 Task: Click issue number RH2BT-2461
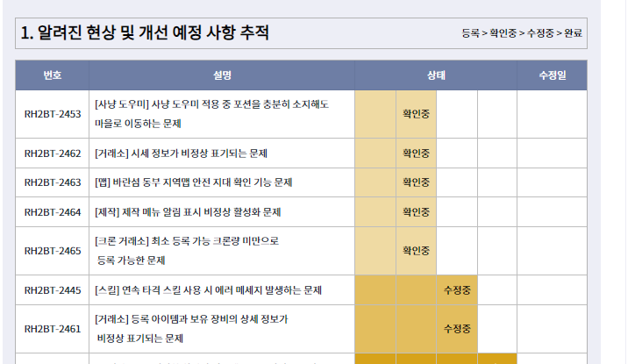(x=53, y=329)
